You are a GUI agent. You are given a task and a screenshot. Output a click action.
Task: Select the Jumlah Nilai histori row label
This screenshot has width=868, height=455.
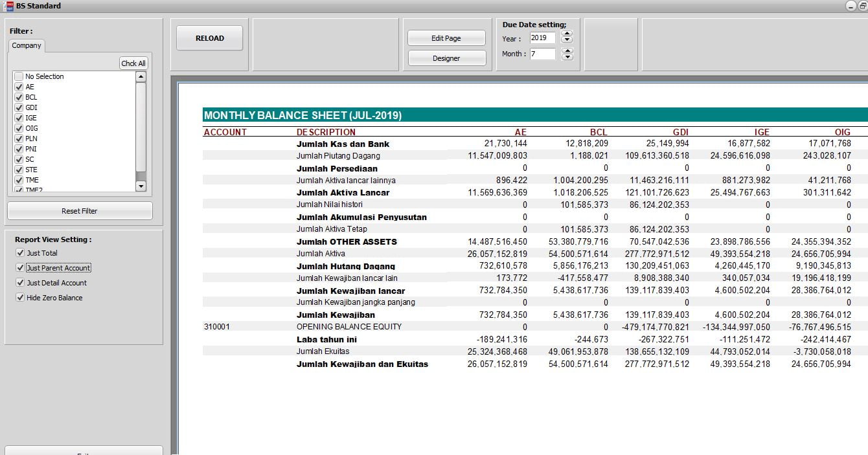(330, 205)
